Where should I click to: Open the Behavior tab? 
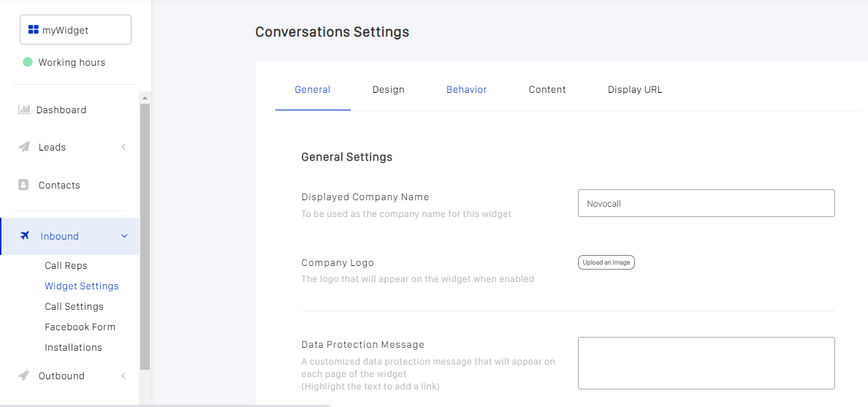[466, 89]
